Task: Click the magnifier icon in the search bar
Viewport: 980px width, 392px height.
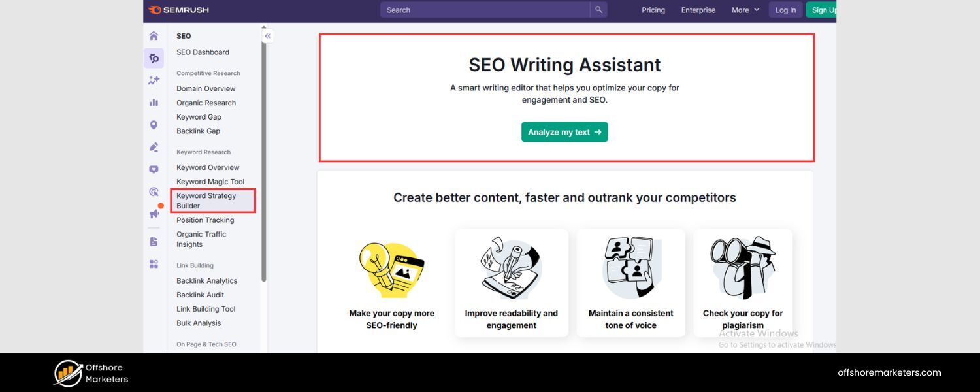Action: [x=598, y=10]
